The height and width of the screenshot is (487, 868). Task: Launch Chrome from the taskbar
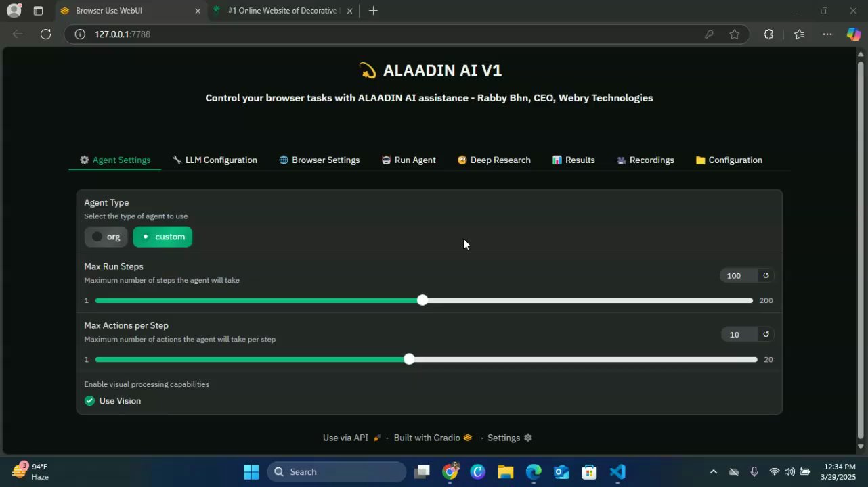(x=451, y=471)
